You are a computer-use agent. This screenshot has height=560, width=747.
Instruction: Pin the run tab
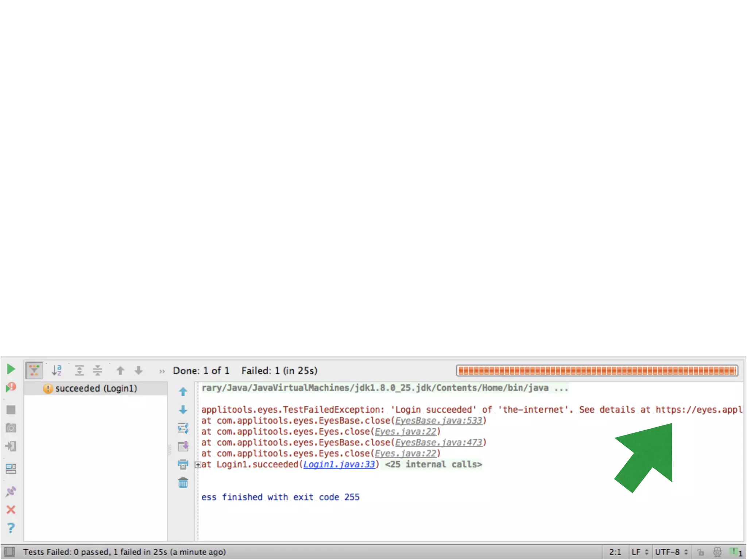click(x=11, y=491)
